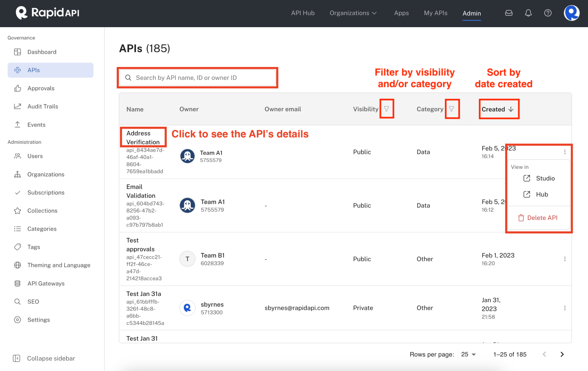
Task: Click the Private visibility cell
Action: tap(363, 308)
